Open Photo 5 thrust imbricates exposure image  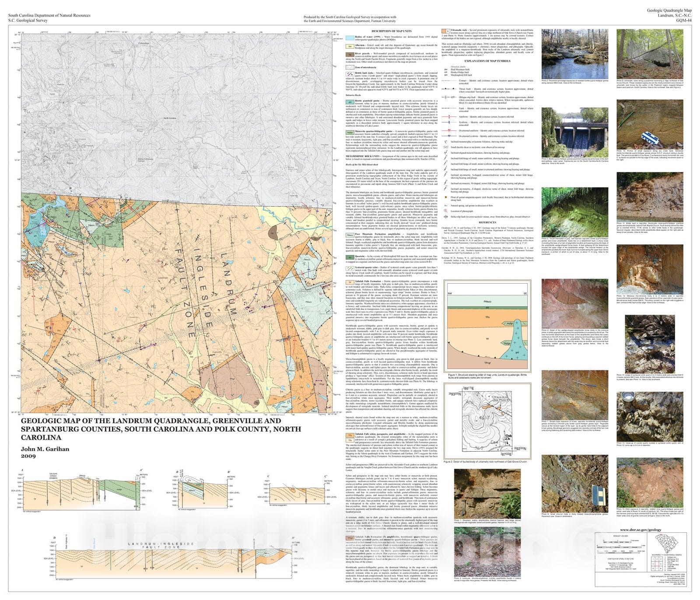click(575, 212)
